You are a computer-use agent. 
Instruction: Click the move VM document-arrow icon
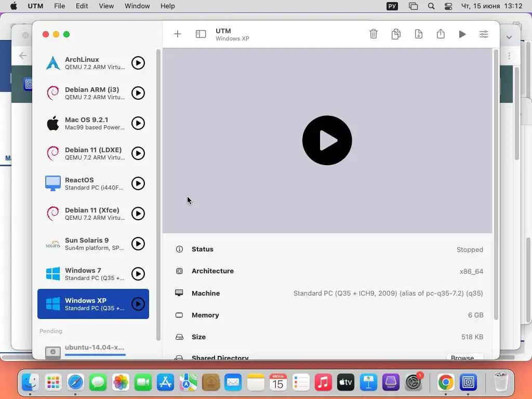coord(419,34)
